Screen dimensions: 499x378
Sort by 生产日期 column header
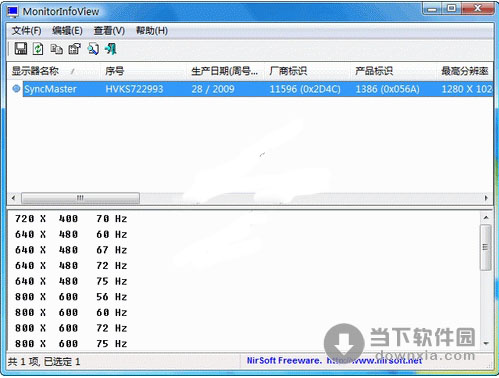[x=226, y=71]
